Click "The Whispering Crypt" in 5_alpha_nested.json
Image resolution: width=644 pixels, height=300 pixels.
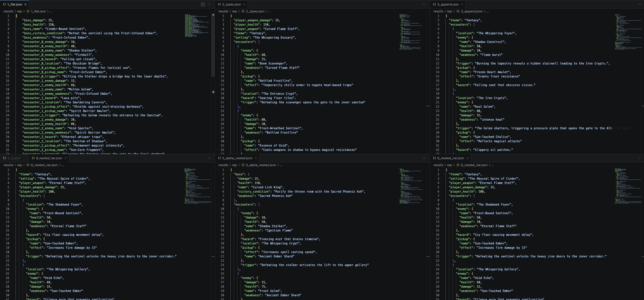[281, 243]
